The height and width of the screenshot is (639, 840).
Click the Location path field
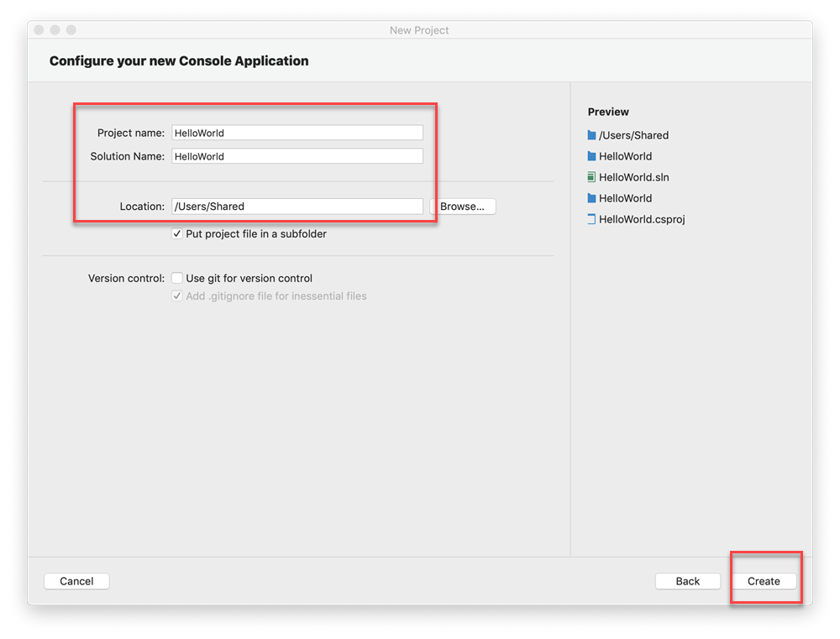297,207
